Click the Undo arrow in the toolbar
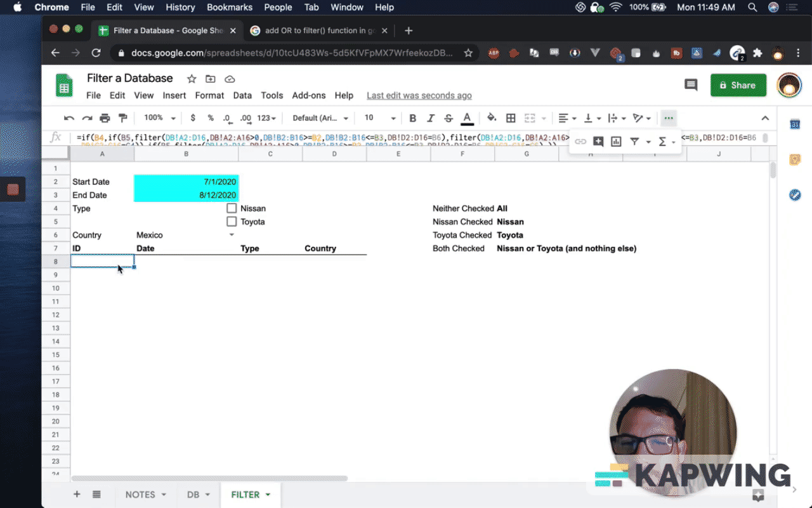812x508 pixels. [x=69, y=118]
